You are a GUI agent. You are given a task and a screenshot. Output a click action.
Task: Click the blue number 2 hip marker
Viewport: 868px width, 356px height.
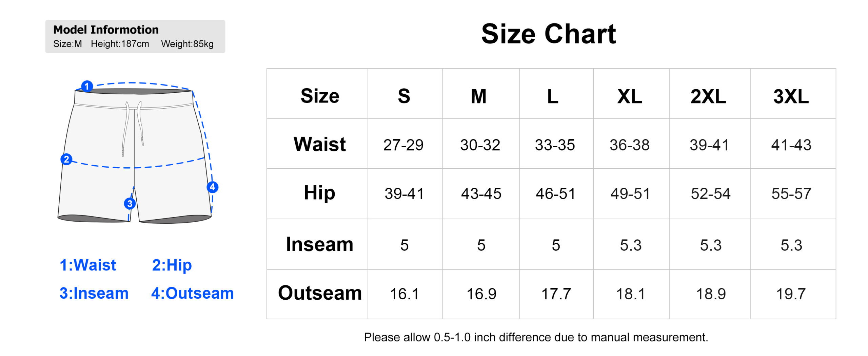[66, 159]
